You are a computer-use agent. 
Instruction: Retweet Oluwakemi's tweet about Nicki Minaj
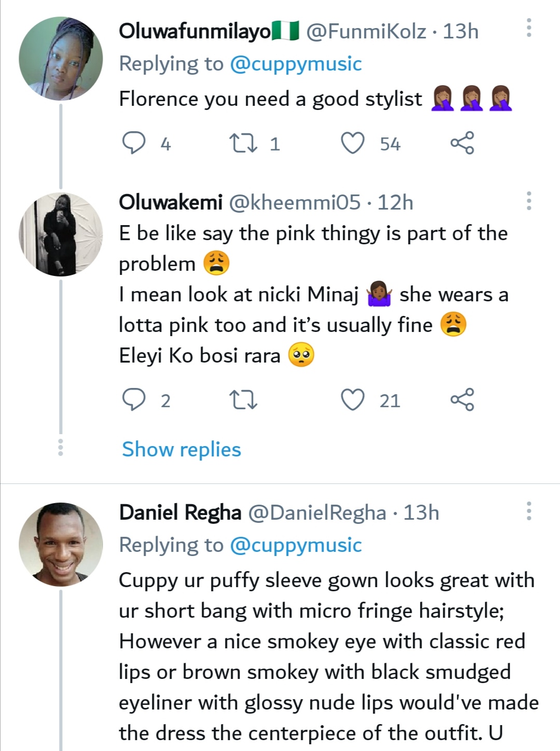[x=244, y=400]
